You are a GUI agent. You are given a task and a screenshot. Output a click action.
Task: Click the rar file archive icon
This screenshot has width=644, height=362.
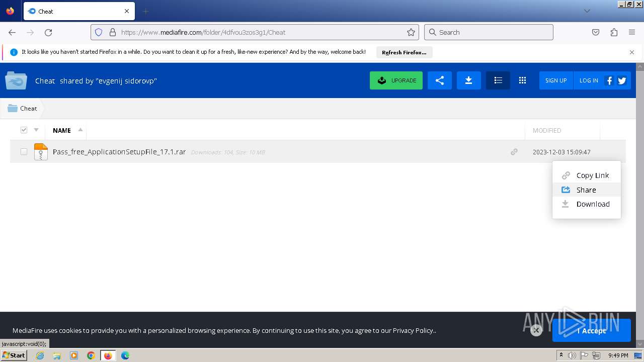tap(41, 152)
